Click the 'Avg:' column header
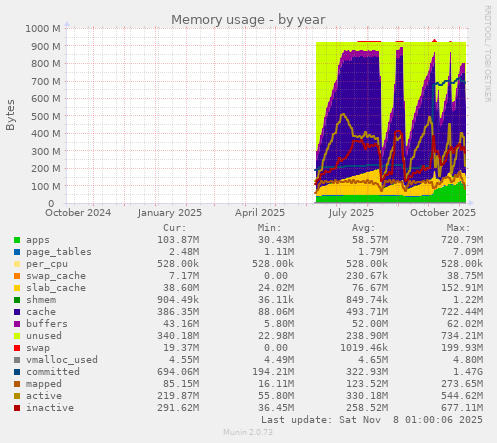The width and height of the screenshot is (497, 443). tap(364, 228)
